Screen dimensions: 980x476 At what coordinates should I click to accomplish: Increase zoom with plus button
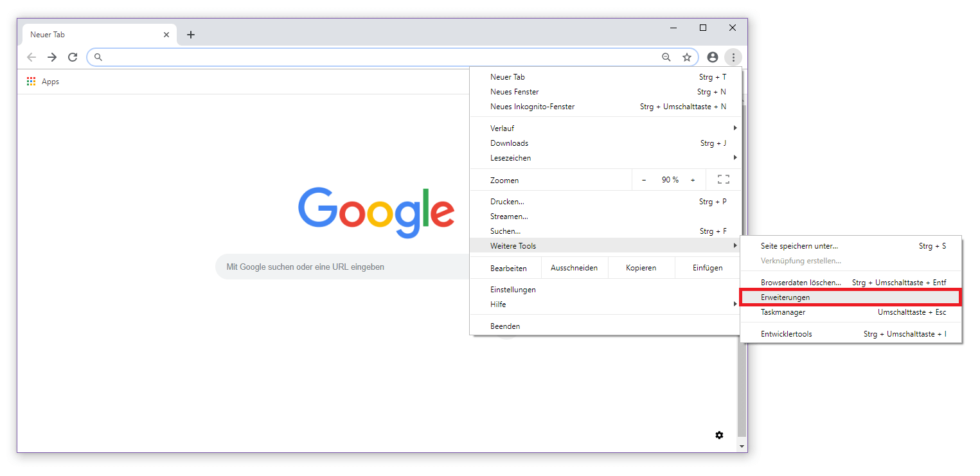coord(693,180)
